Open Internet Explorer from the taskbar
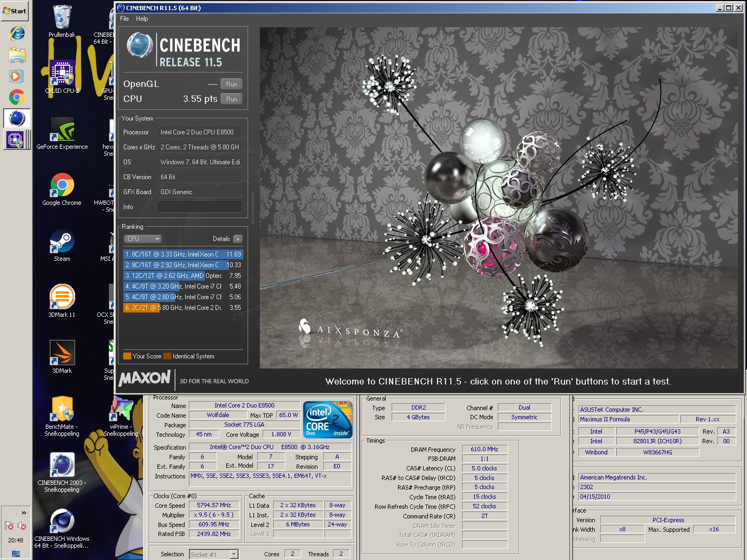This screenshot has height=560, width=747. (x=17, y=33)
